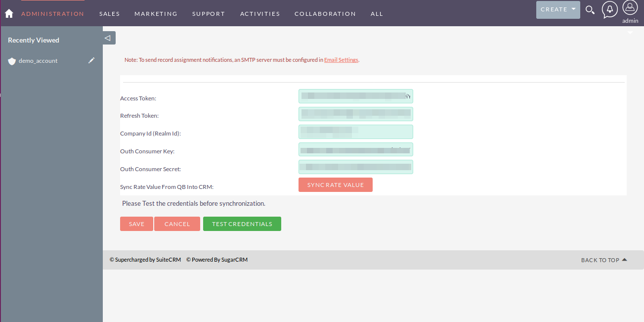644x322 pixels.
Task: Run Test Credentials
Action: point(242,224)
